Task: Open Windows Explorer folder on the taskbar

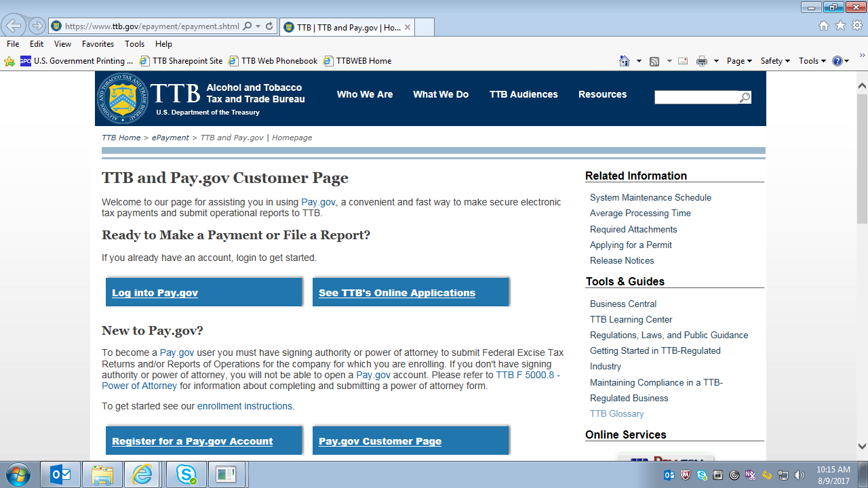Action: [x=102, y=474]
